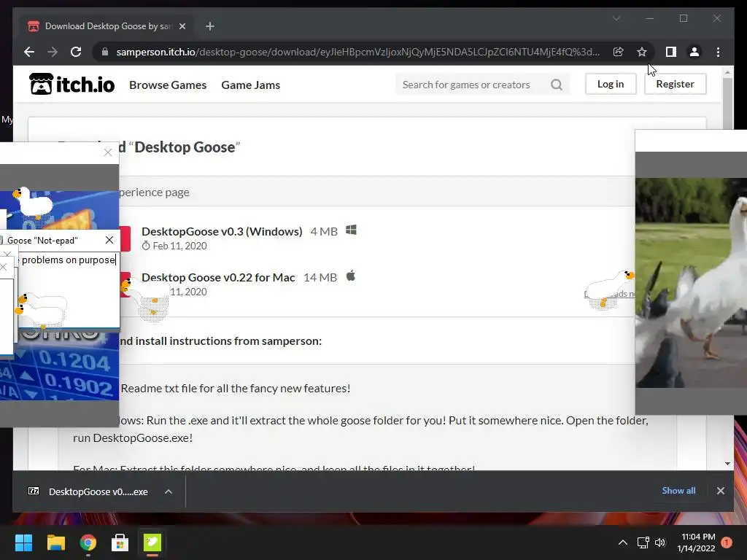Open downloaded DesktopGoose exe file
Screen dimensions: 747x560
(98, 492)
